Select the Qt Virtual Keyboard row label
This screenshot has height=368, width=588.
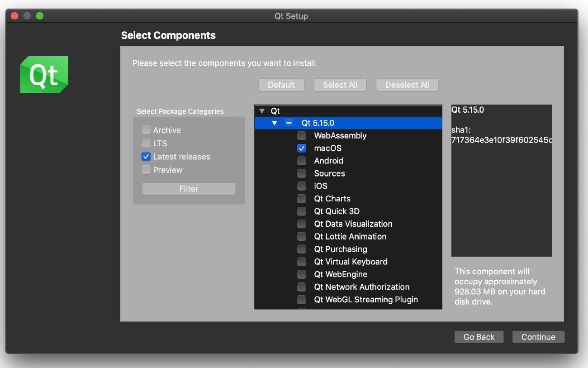[x=351, y=262]
